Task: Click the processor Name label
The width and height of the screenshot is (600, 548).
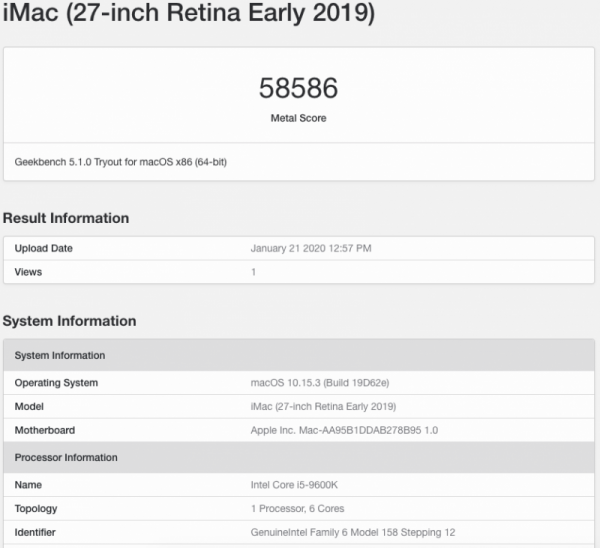Action: 28,485
